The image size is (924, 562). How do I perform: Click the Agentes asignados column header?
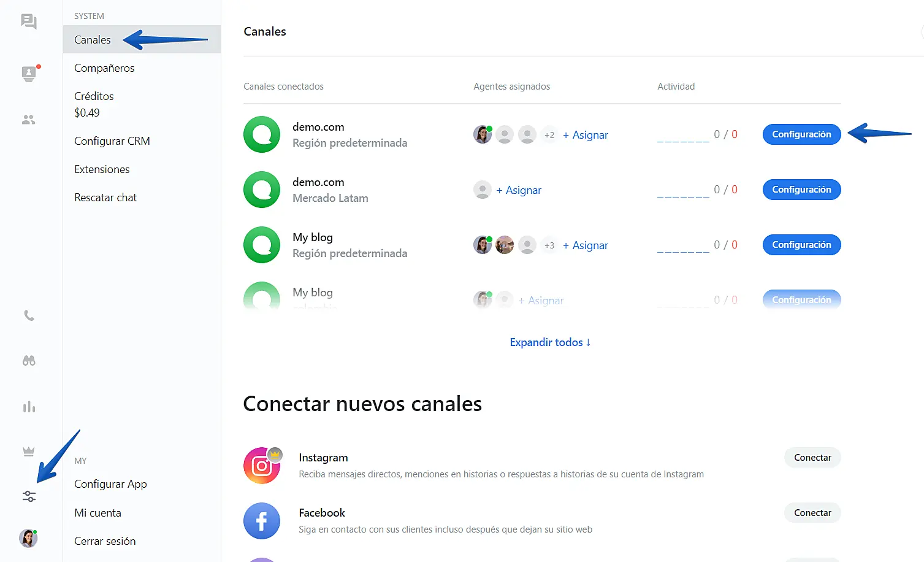coord(511,87)
